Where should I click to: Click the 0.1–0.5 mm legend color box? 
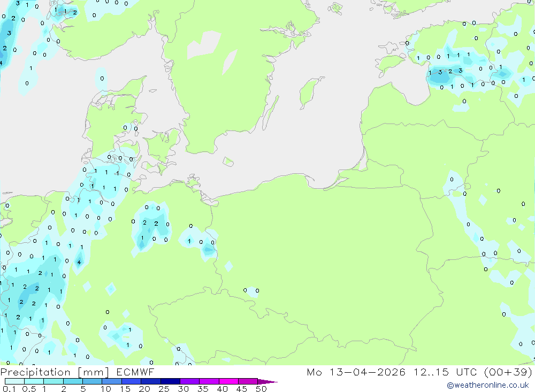point(14,381)
